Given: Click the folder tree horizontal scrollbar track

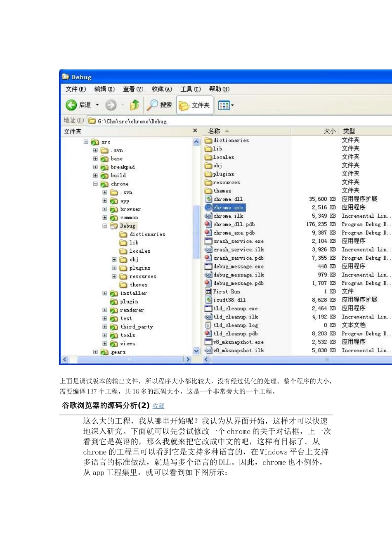Looking at the screenshot, I should 126,360.
